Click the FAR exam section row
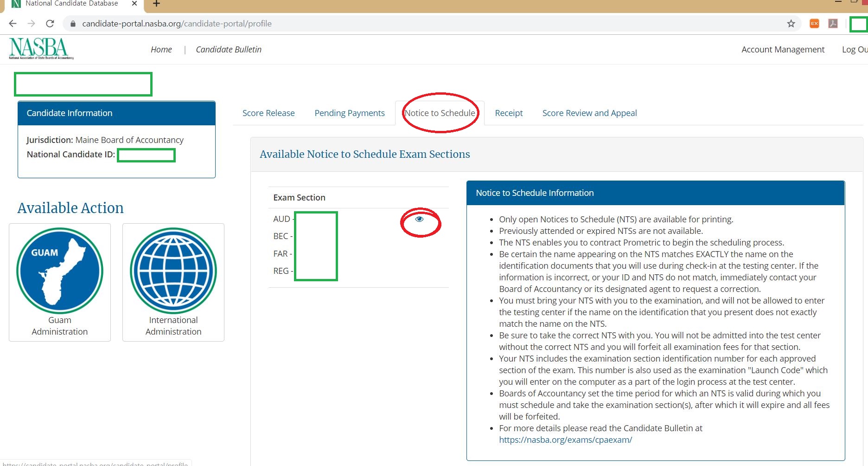This screenshot has width=868, height=466. 358,254
